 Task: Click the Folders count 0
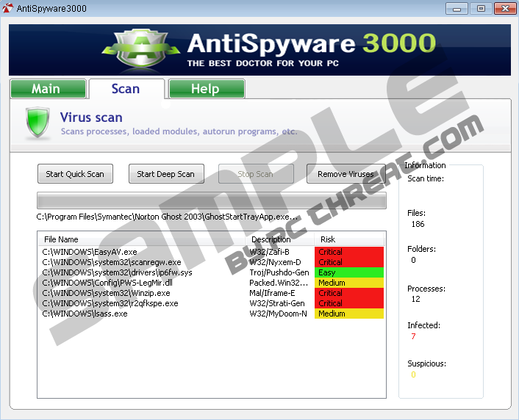coord(413,260)
